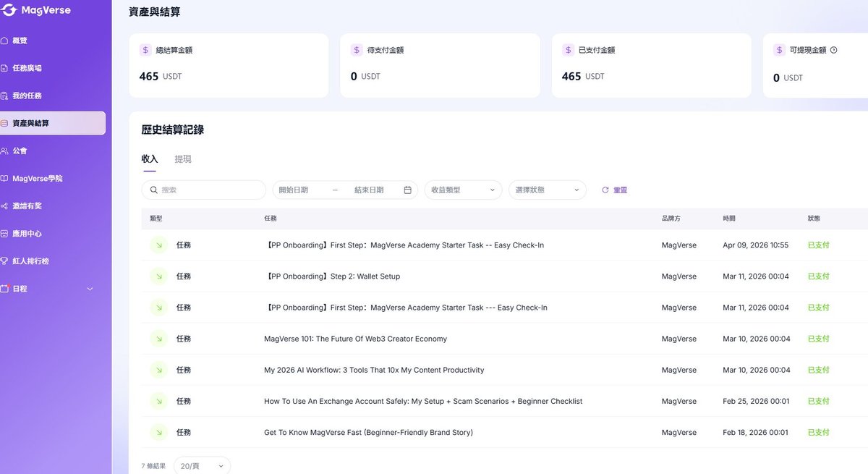Switch to the 提現 tab
Screen dimensions: 868x474
(x=183, y=159)
